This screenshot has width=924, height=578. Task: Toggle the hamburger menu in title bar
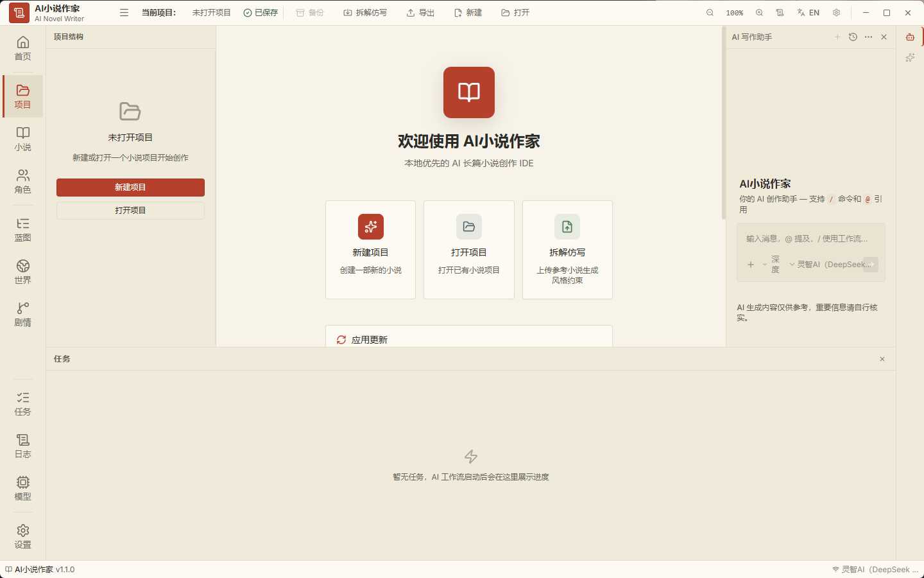[124, 13]
